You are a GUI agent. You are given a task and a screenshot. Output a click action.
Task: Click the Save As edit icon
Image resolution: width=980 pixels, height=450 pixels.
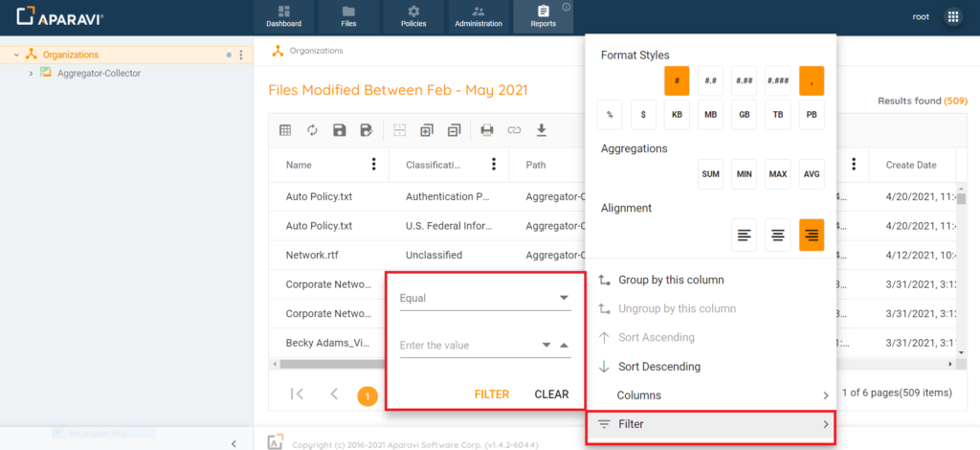(x=367, y=130)
